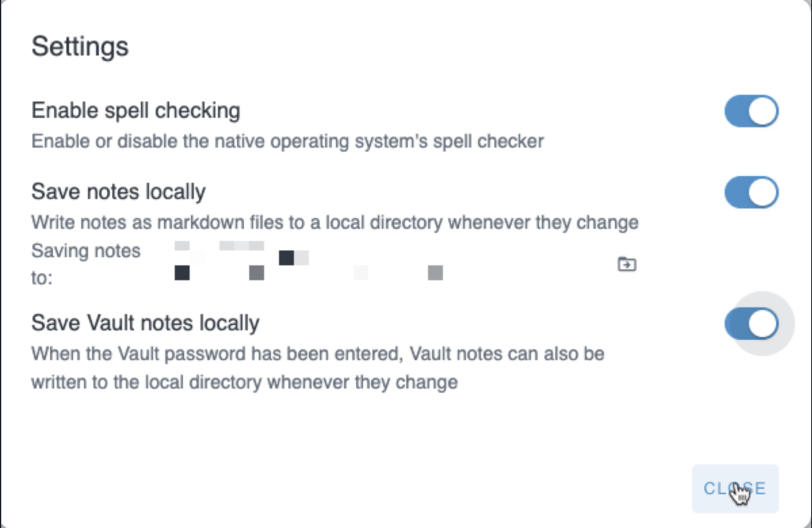812x528 pixels.
Task: Click the white knob of spell checking toggle
Action: 763,112
